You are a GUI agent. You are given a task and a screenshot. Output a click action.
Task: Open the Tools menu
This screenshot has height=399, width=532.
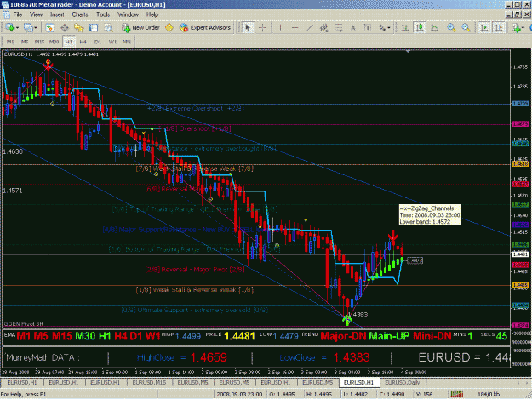point(103,14)
